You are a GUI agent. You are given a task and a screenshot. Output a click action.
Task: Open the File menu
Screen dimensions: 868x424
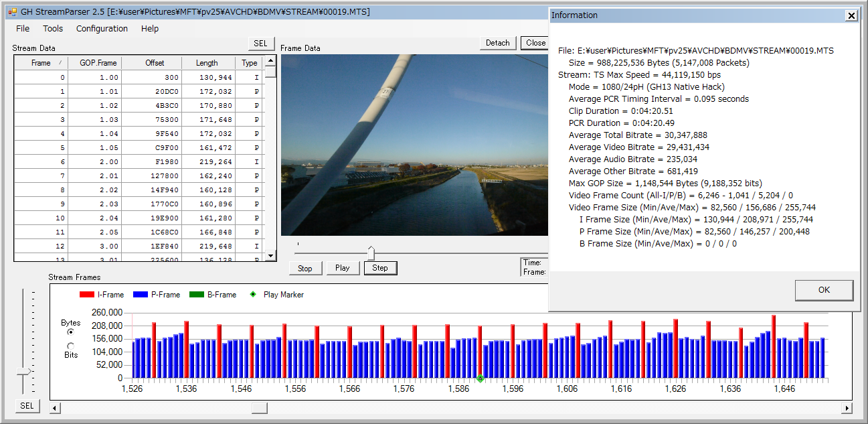pyautogui.click(x=23, y=29)
